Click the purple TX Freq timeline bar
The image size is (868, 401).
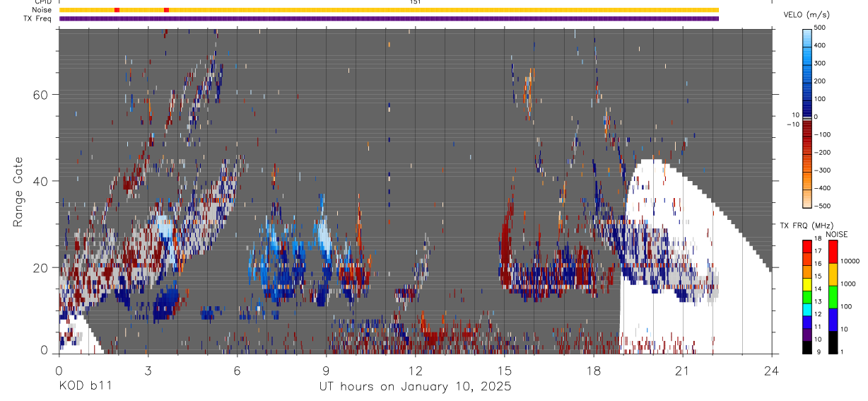[389, 18]
